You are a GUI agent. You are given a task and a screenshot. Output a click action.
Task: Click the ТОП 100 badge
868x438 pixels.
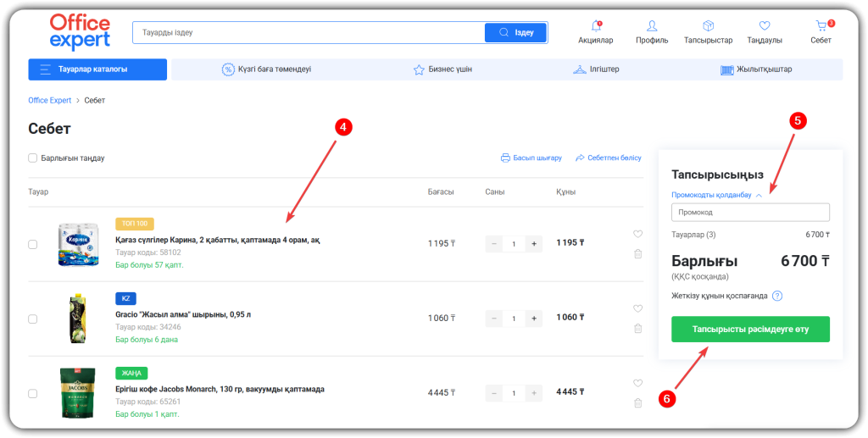pos(135,224)
